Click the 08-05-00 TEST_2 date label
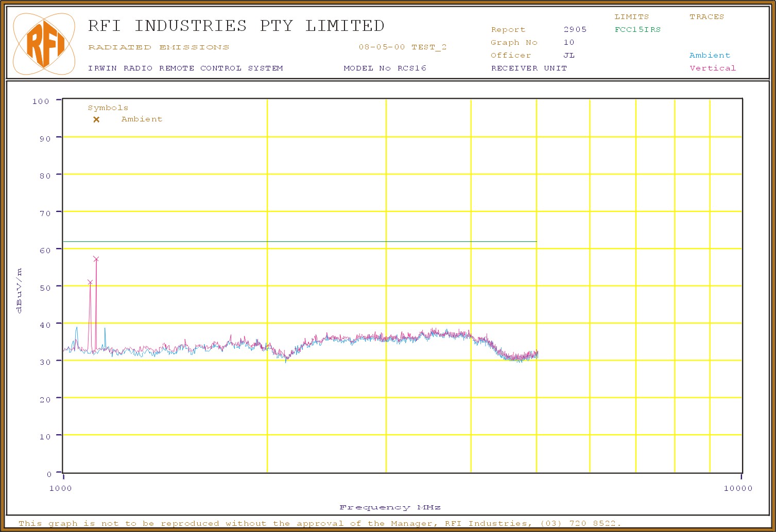The width and height of the screenshot is (776, 532). click(x=403, y=47)
